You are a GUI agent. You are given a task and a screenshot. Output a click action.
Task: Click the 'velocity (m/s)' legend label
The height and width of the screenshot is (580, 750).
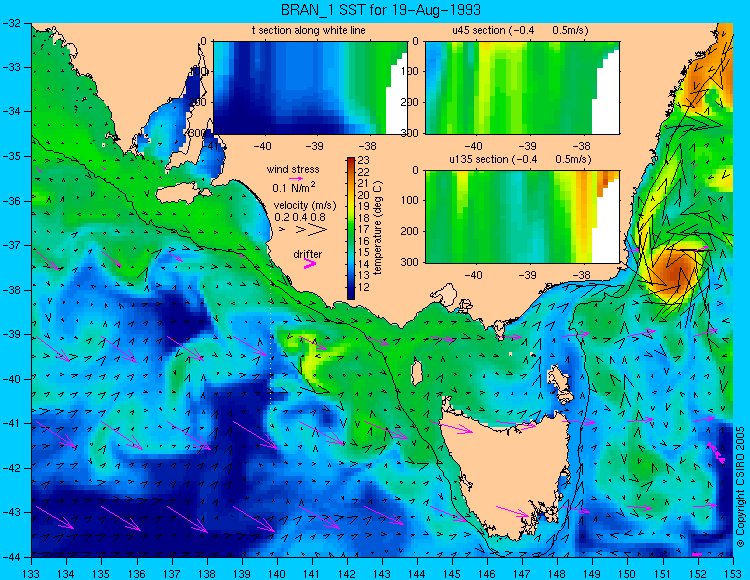click(x=305, y=205)
